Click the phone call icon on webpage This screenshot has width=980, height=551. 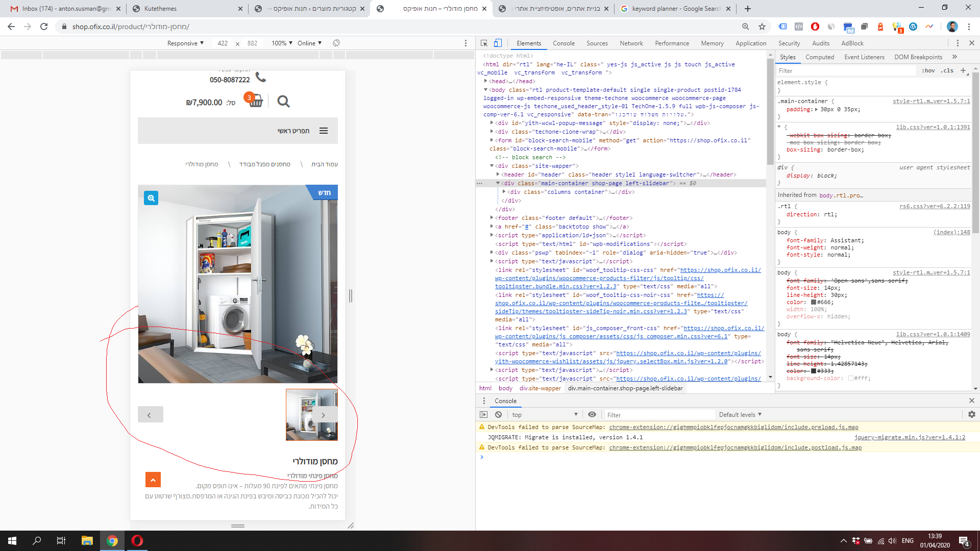coord(261,77)
